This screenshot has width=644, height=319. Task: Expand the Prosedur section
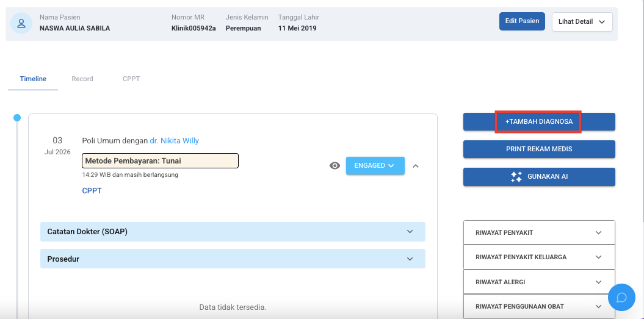coord(233,259)
